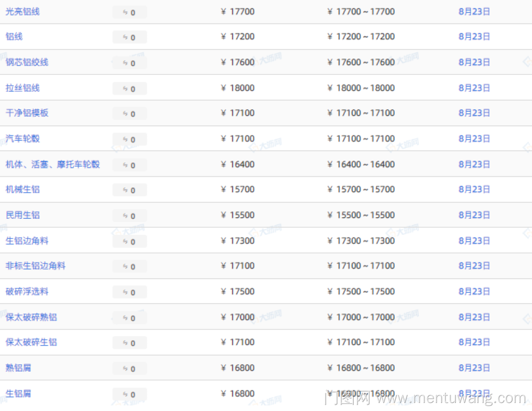Open the 机体、活塞、摩托车轮毂 link

point(53,164)
